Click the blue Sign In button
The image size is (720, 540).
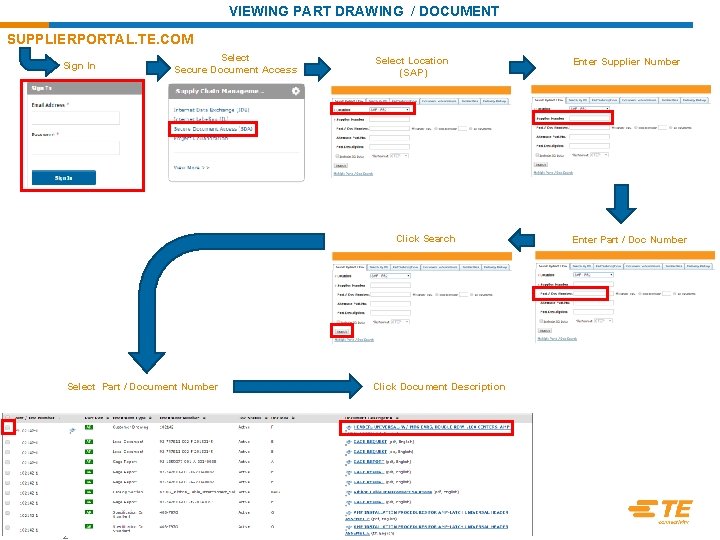point(64,178)
